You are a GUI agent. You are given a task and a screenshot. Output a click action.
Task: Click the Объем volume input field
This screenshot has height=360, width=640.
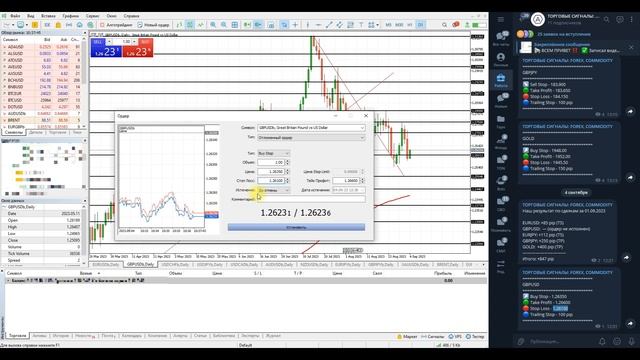point(271,162)
